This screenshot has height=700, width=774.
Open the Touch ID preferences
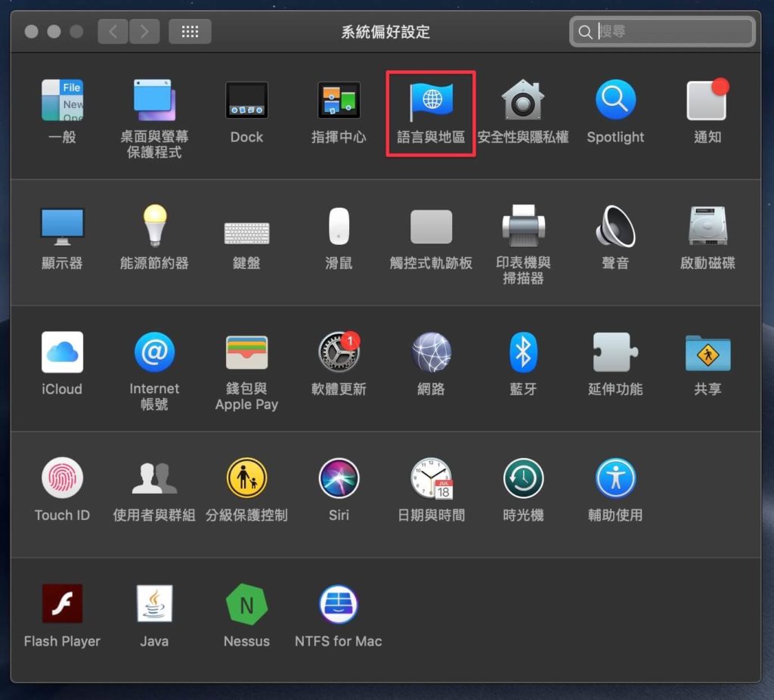pos(62,478)
